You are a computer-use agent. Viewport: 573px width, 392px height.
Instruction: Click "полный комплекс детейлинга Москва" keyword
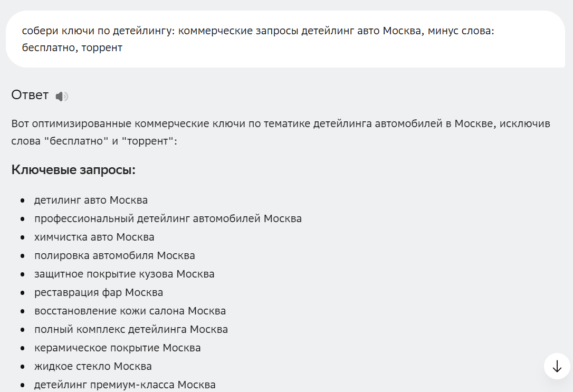point(131,330)
